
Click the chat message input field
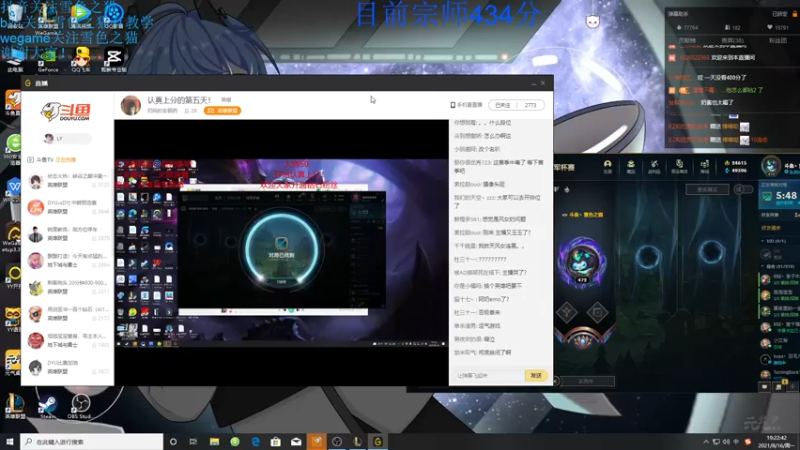pos(488,376)
